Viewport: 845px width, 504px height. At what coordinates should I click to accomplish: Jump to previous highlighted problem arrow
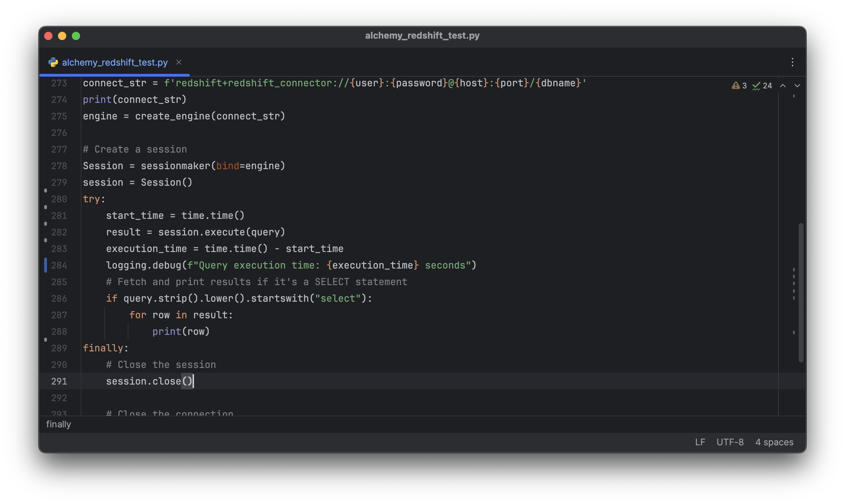coord(783,86)
